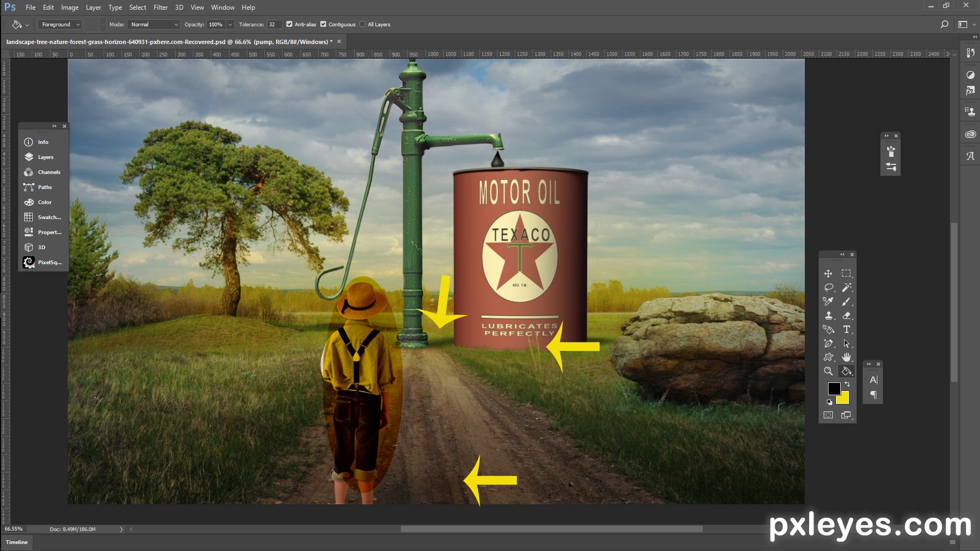The image size is (980, 551).
Task: Open the Adjustments panel icon
Action: [970, 75]
